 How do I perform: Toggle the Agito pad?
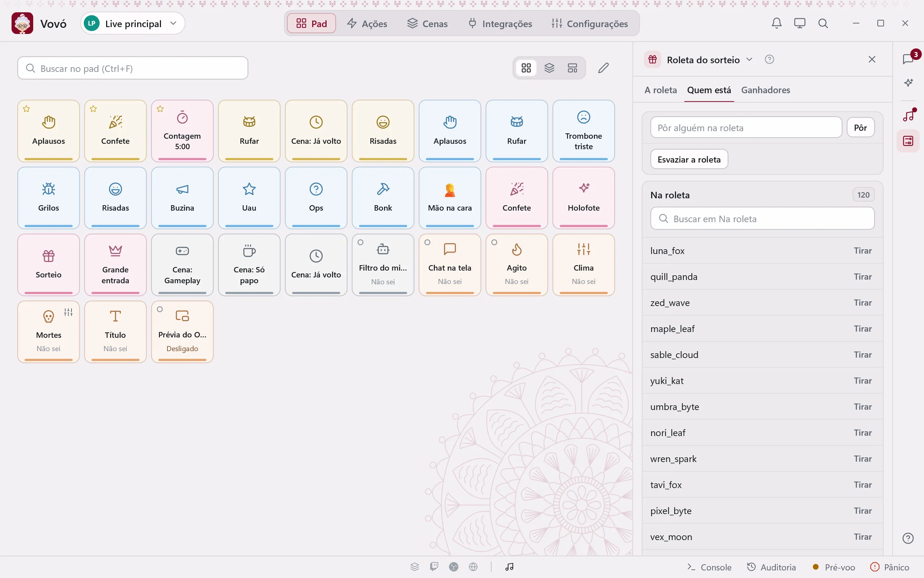coord(517,264)
